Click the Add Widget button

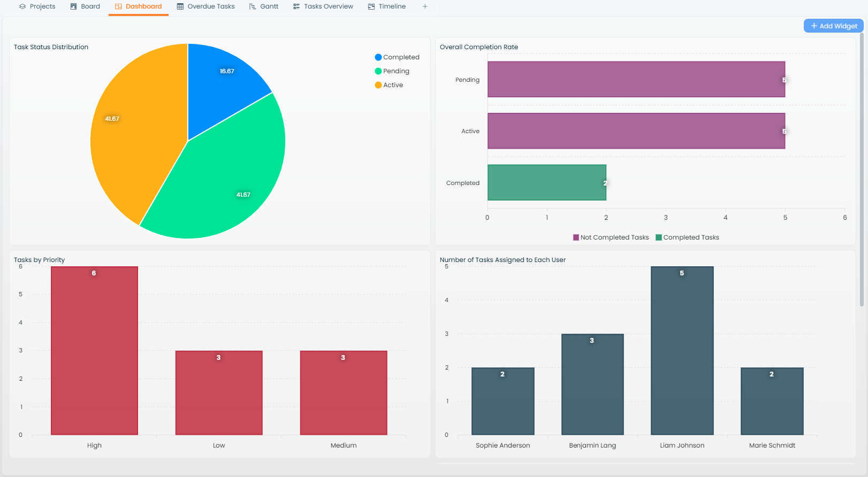[x=833, y=26]
